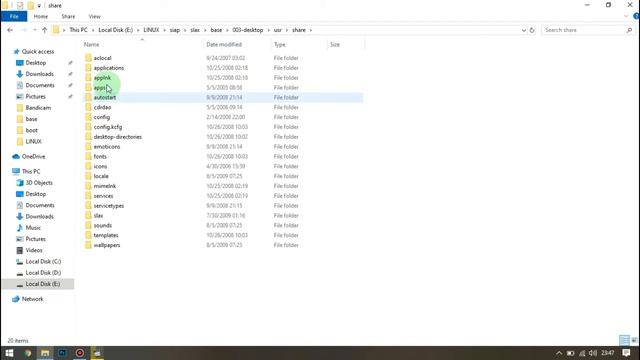This screenshot has width=640, height=360.
Task: Switch to the View ribbon tab
Action: [94, 16]
